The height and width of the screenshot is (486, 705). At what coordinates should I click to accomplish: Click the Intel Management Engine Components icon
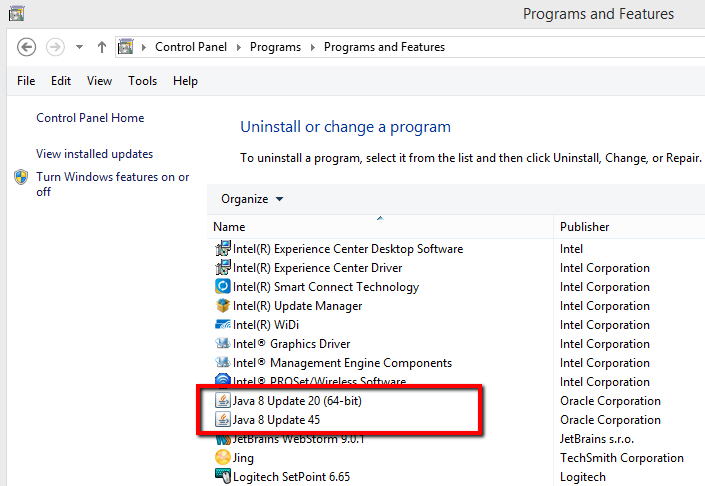(223, 362)
